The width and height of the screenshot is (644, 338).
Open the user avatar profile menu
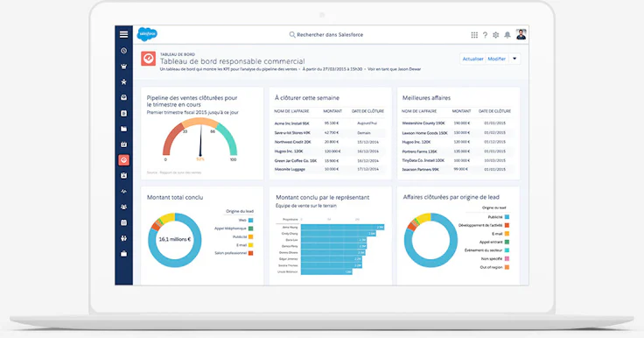521,34
